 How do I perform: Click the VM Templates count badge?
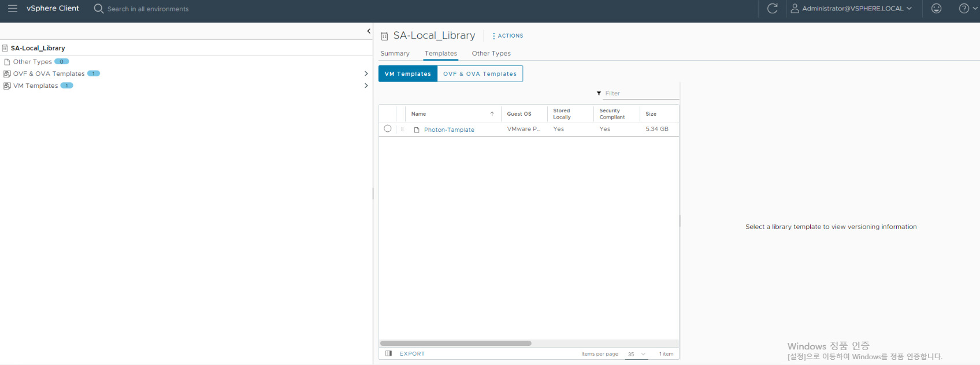(x=67, y=86)
